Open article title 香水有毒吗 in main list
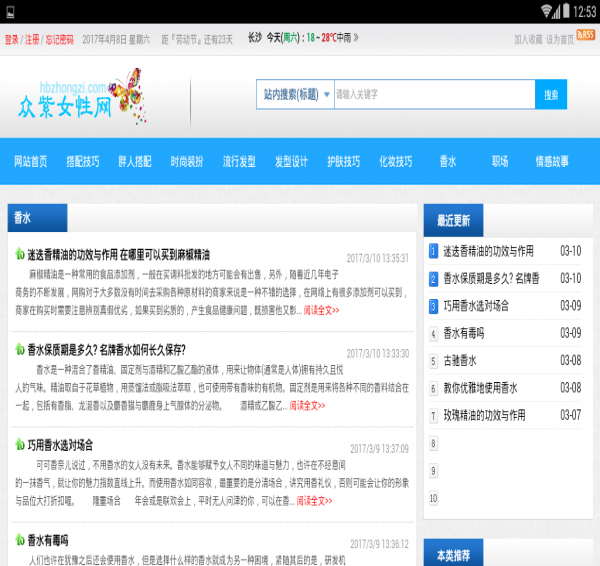This screenshot has height=566, width=600. tap(48, 540)
